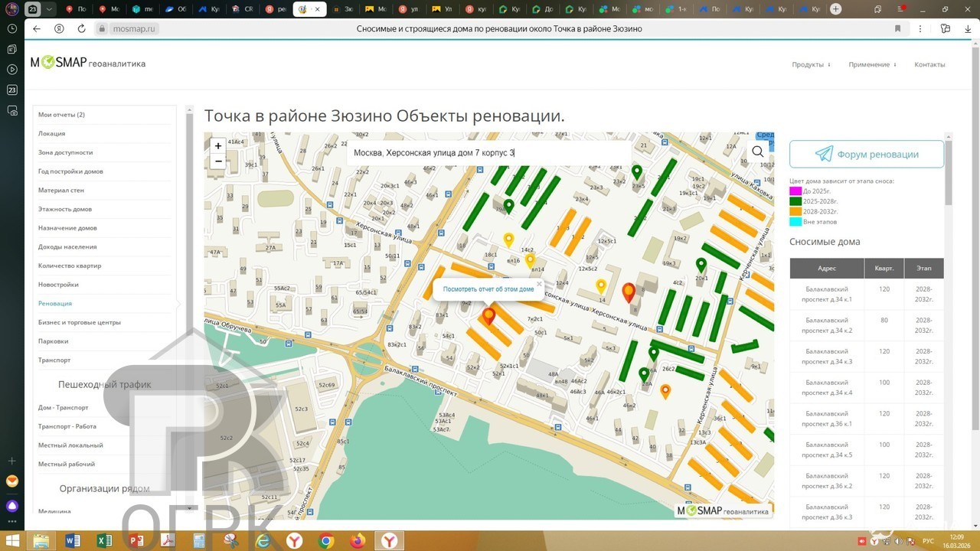The image size is (980, 551).
Task: Zoom out on the map
Action: coord(218,161)
